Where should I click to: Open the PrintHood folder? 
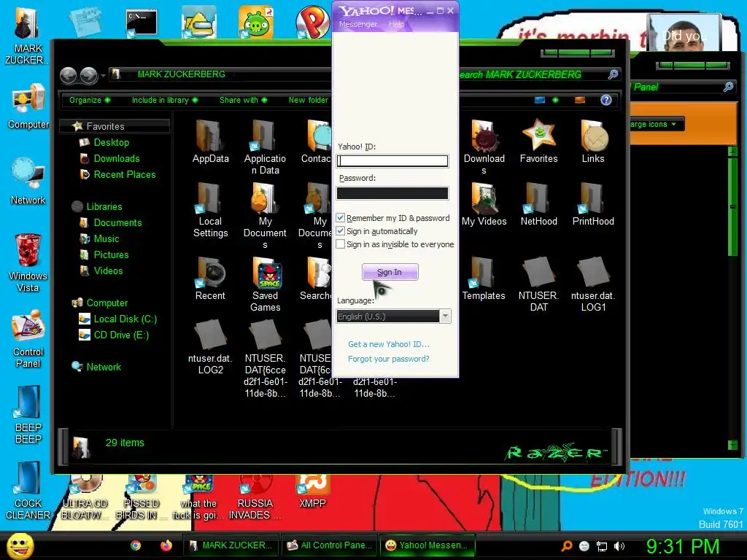pos(593,204)
